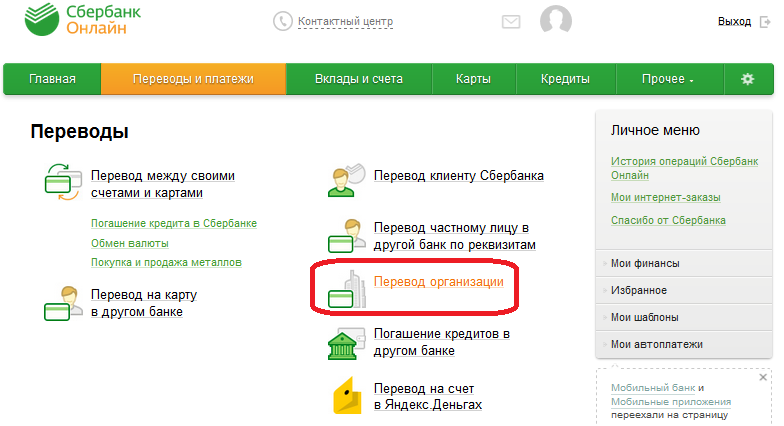Screen dimensions: 784x426
Task: Click Перевод клиенту Сбербанка link
Action: tap(458, 176)
